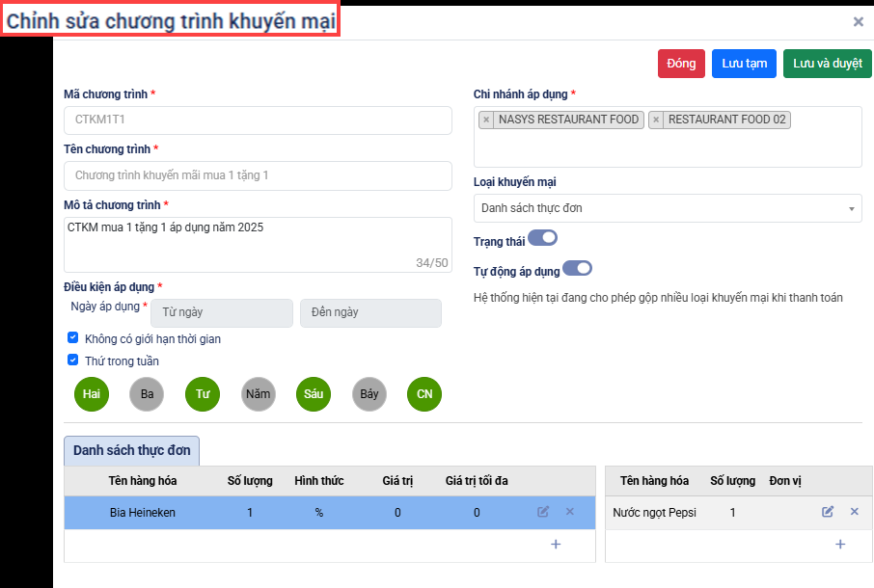Click the Đơn vị column header
The image size is (874, 588).
click(785, 481)
